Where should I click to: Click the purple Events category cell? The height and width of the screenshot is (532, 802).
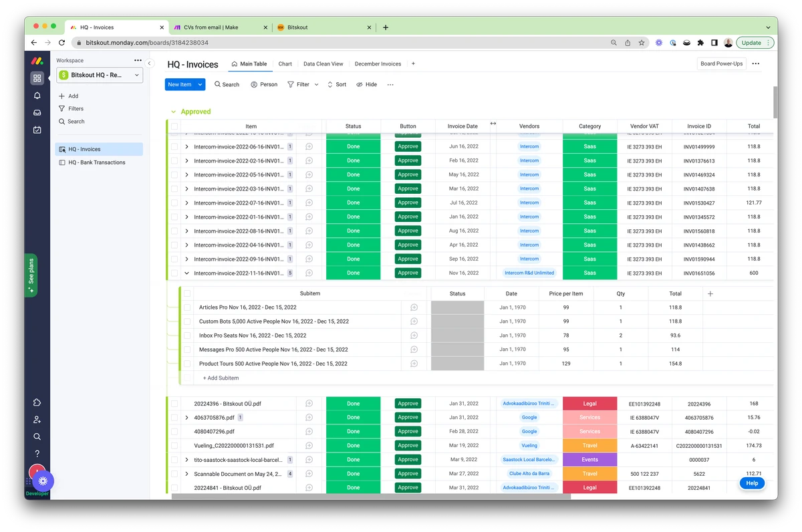pos(589,460)
